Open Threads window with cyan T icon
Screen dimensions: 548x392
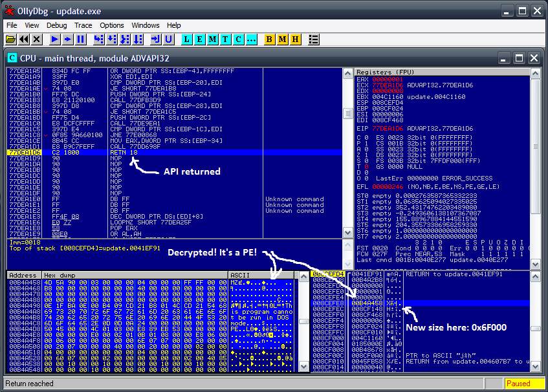point(225,39)
